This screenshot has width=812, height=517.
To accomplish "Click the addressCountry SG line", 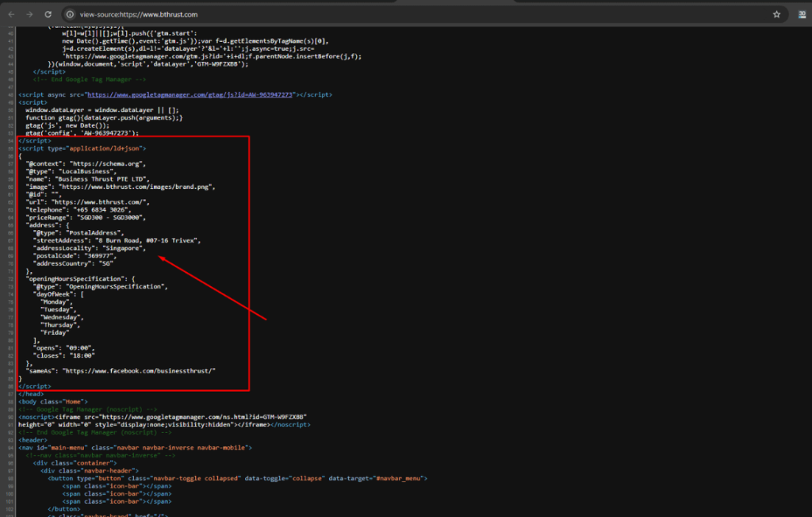I will coord(73,264).
